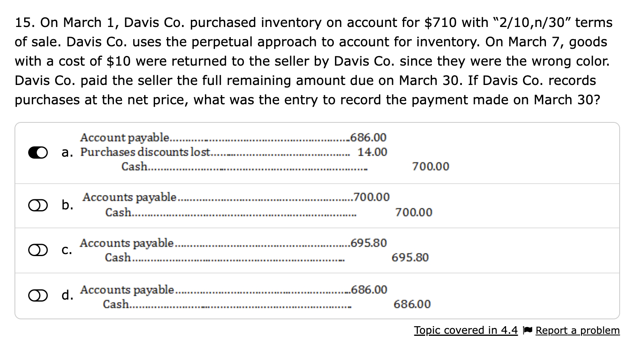This screenshot has height=364, width=641.
Task: Click the label letter a
Action: [66, 152]
